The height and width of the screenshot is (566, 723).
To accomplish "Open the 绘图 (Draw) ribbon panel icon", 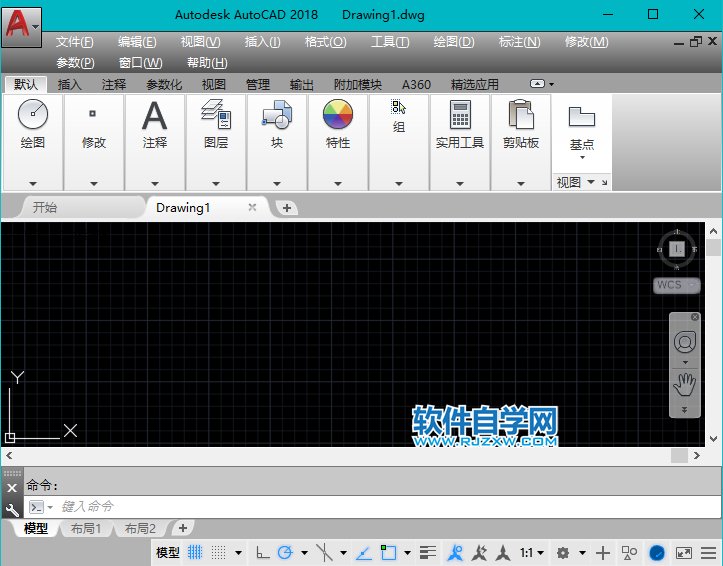I will coord(32,116).
